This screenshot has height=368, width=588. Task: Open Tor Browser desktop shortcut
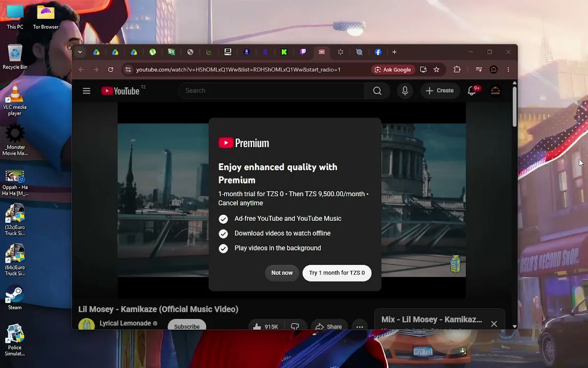(46, 17)
